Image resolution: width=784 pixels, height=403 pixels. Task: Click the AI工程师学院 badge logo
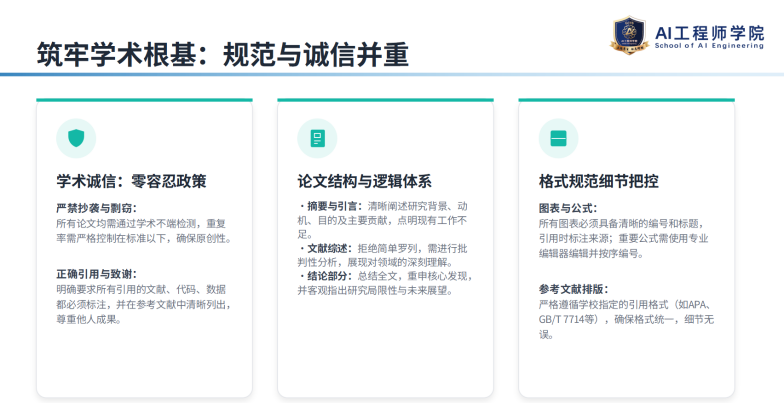coord(630,34)
